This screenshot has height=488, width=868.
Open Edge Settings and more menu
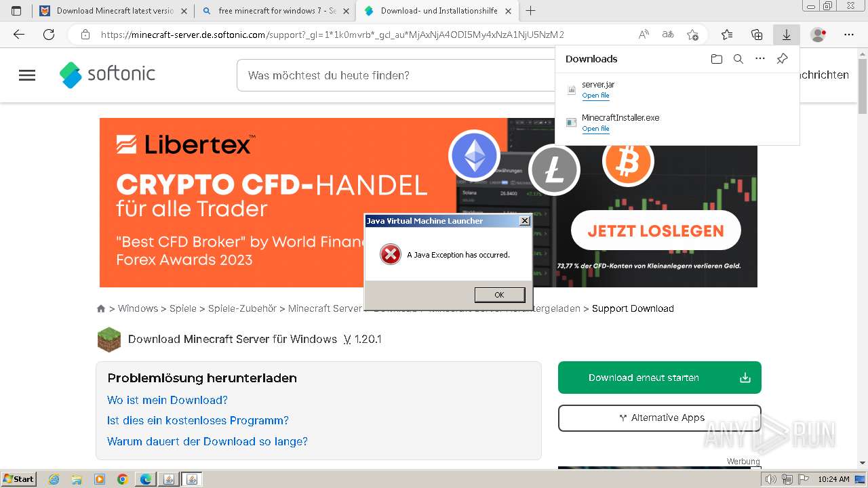[x=849, y=35]
